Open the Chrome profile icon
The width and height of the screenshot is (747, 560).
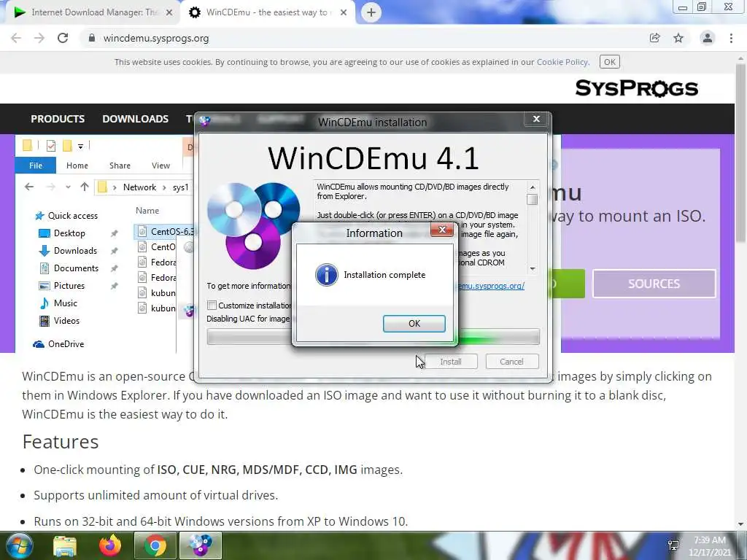coord(708,38)
